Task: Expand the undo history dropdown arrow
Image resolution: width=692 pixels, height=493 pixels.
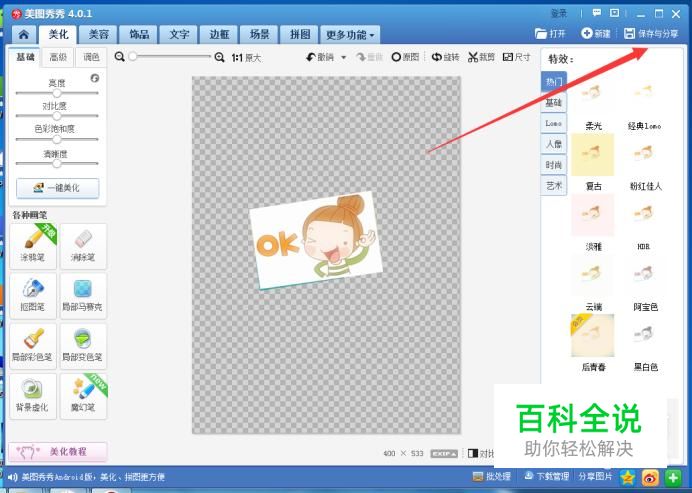Action: tap(343, 57)
